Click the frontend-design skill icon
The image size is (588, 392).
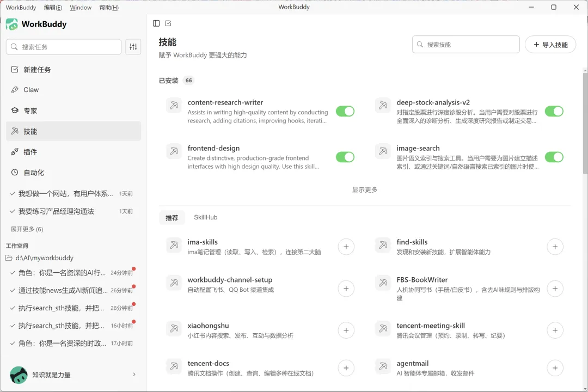pos(174,151)
